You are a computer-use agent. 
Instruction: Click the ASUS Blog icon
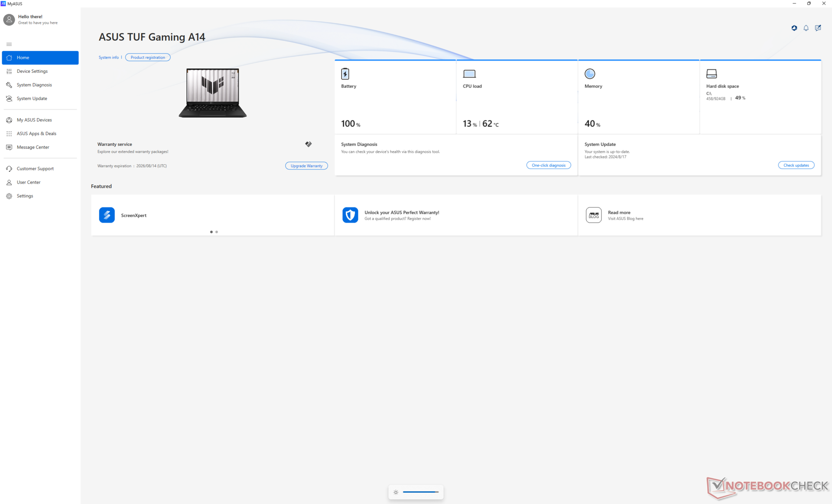(593, 215)
